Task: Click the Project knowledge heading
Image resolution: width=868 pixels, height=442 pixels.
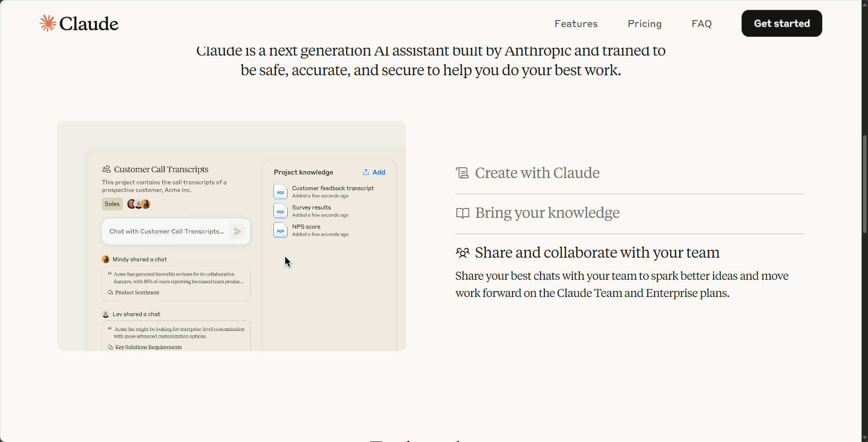Action: pos(303,172)
